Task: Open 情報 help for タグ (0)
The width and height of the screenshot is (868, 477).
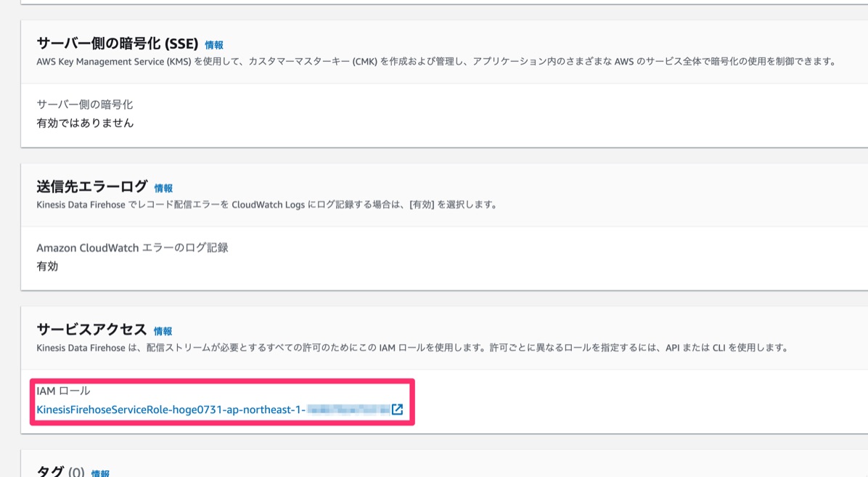Action: click(99, 472)
